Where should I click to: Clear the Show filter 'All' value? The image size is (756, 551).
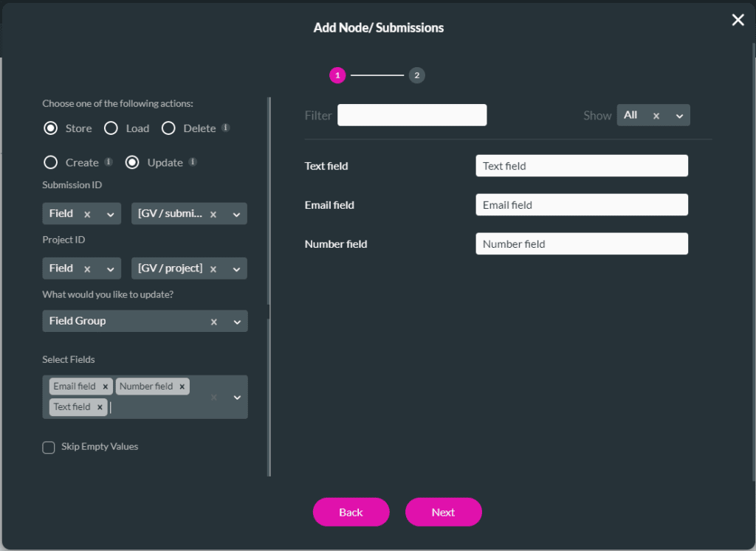tap(656, 116)
